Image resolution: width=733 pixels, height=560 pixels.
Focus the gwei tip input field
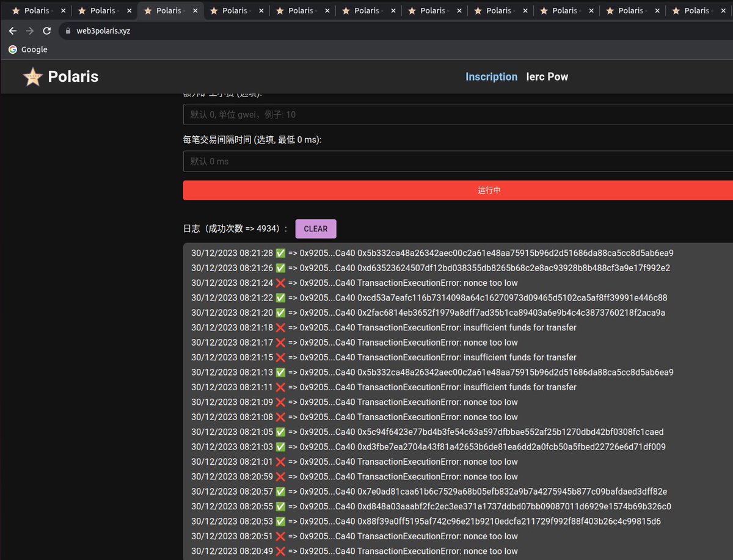[458, 115]
